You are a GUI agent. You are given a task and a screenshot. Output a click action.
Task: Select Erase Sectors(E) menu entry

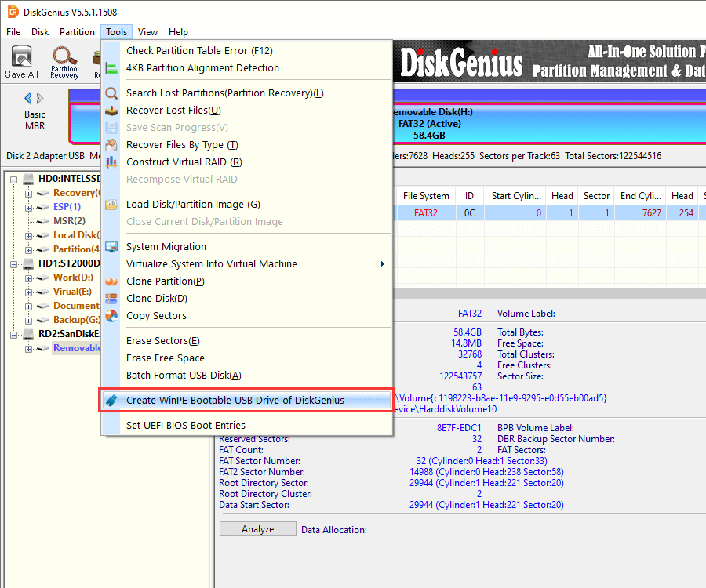tap(247, 341)
